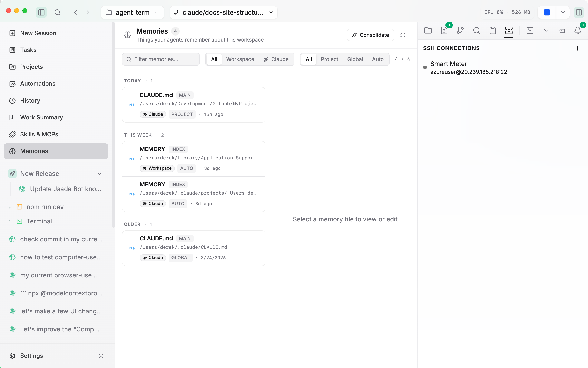Expand the right panel chevron dropdown
Screen dimensions: 588x368
coord(546,30)
